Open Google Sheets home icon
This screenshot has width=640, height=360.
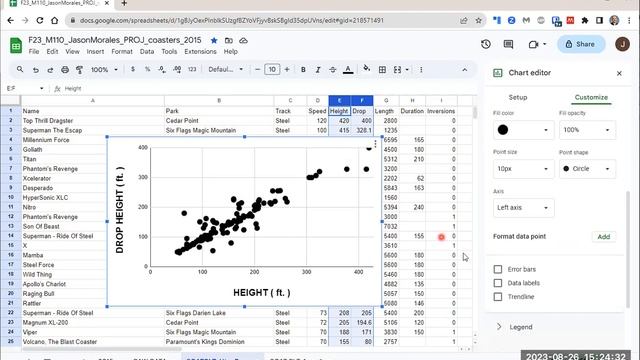click(16, 45)
